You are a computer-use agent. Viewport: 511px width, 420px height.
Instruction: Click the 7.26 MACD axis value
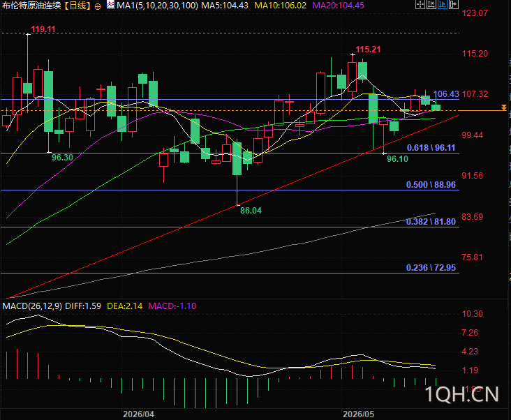(470, 333)
